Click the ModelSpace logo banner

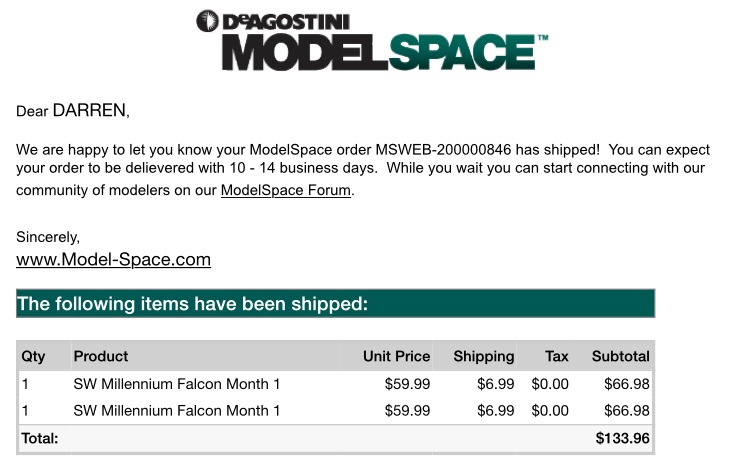372,41
